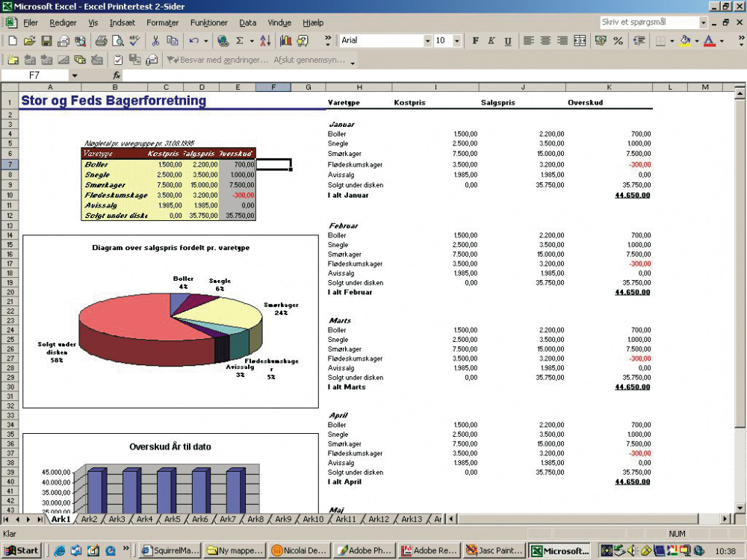The height and width of the screenshot is (560, 747).
Task: Create a new blank workbook
Action: 13,41
